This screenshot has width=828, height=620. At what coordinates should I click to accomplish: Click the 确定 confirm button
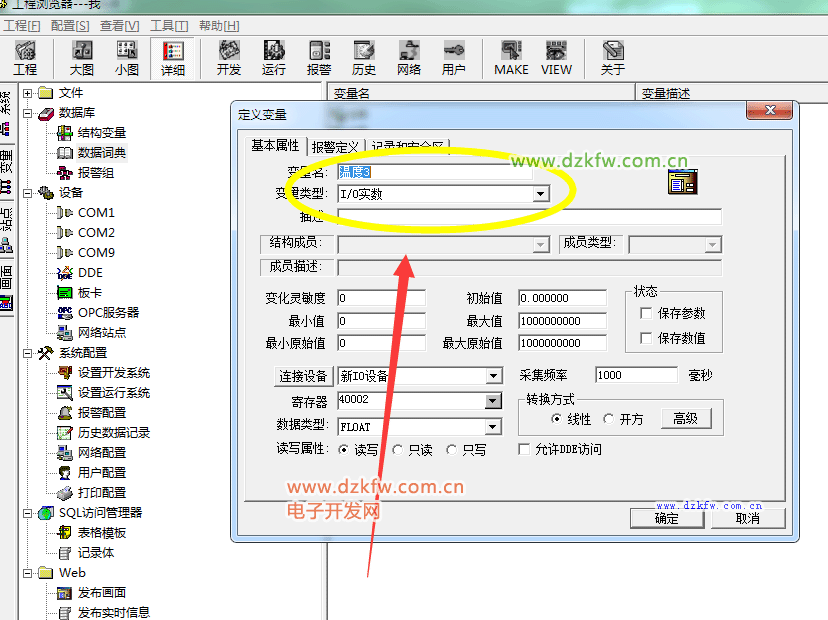tap(666, 518)
